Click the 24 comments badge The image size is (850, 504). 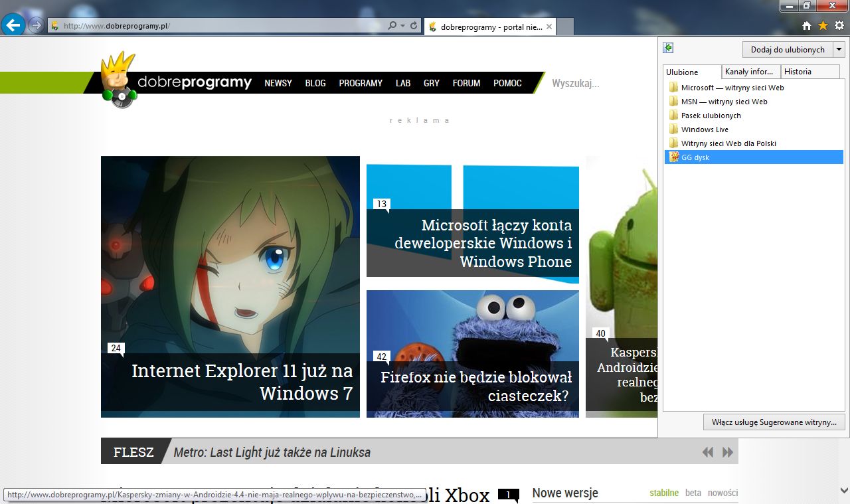pyautogui.click(x=116, y=348)
